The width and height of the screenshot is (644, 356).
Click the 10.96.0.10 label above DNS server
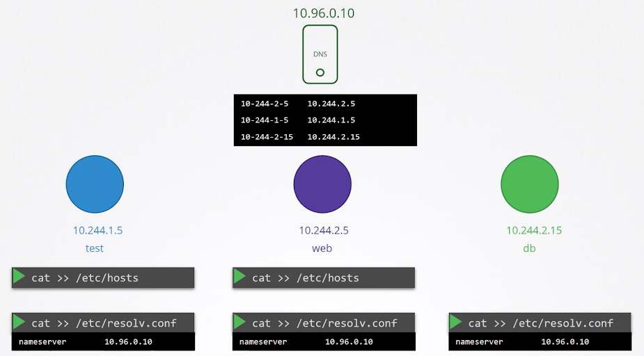click(x=320, y=13)
